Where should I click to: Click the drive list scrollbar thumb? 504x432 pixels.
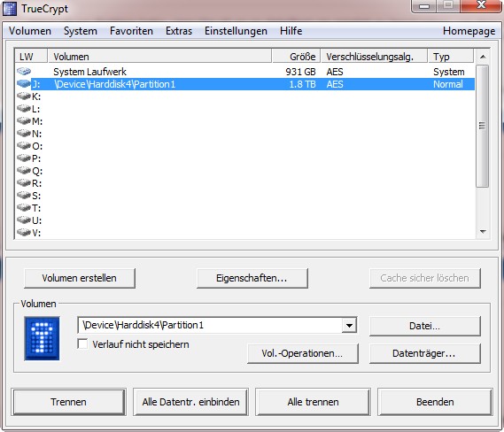click(482, 126)
